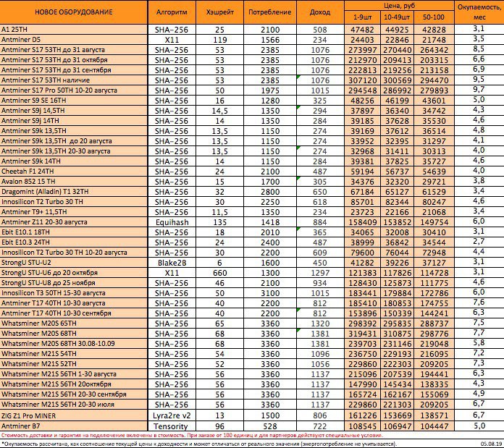Select the 'Blake2B' algorithm cell
Screen dimensions: 504x448
click(x=172, y=263)
